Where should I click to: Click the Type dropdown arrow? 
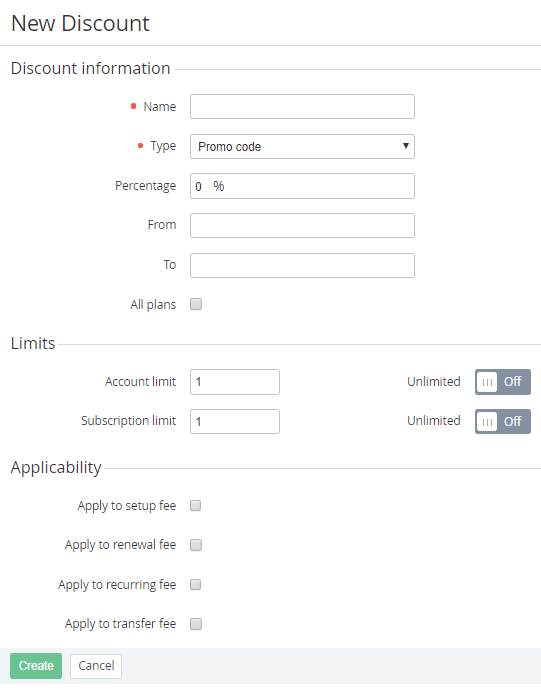point(405,146)
